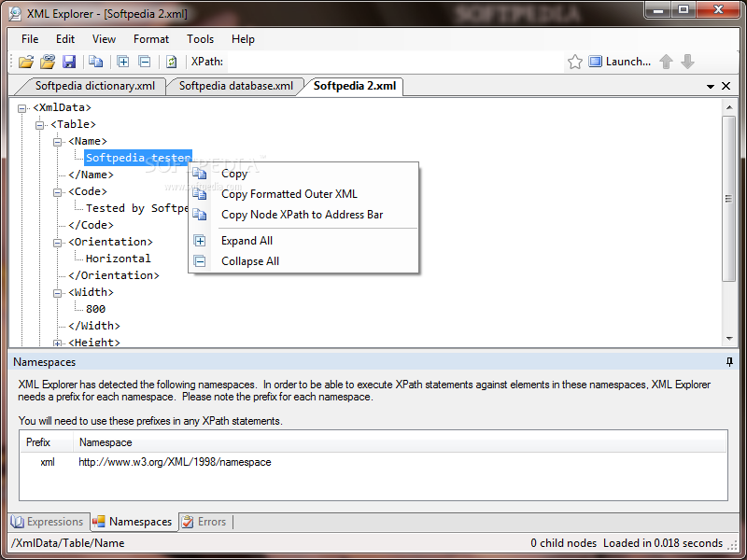Select the xml prefix namespace row
The width and height of the screenshot is (747, 560).
click(x=373, y=462)
